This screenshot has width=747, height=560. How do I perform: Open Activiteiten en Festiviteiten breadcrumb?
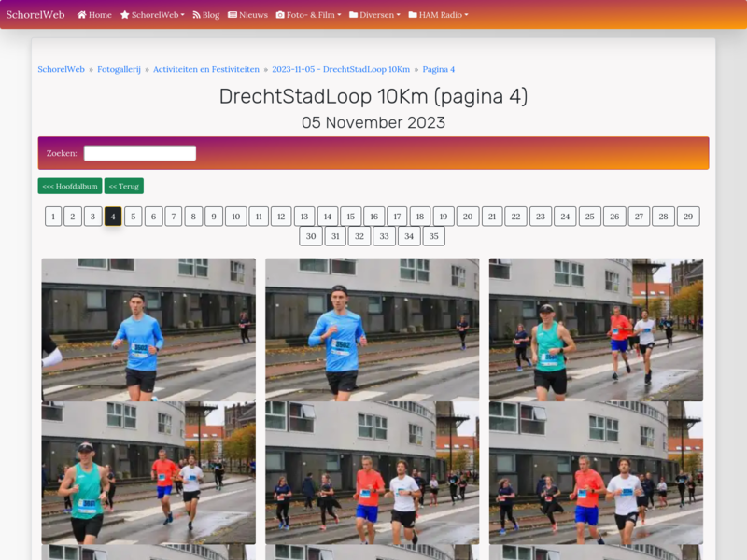pos(206,69)
